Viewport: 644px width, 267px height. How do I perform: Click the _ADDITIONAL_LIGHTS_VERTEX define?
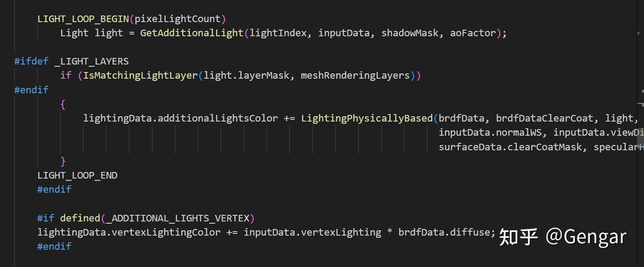point(180,218)
